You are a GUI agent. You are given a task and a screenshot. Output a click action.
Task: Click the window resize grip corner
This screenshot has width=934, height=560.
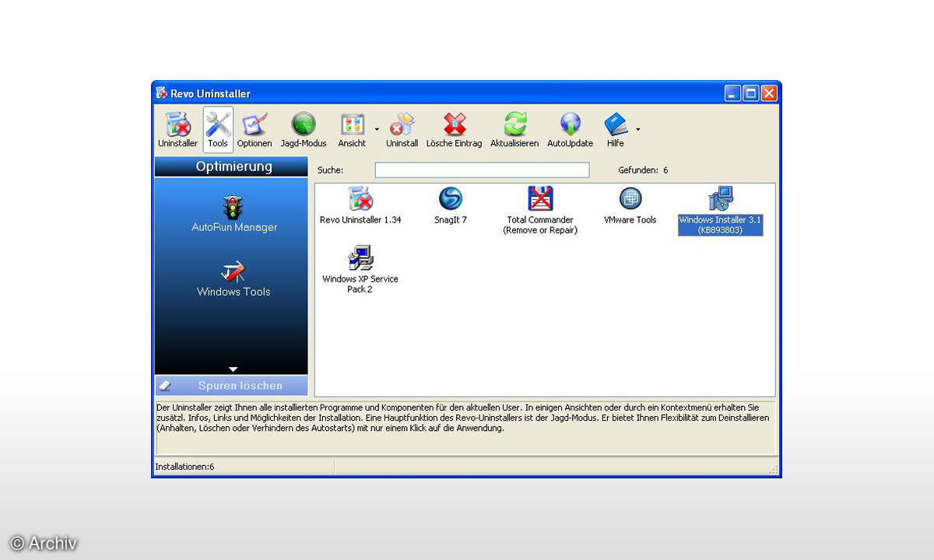(773, 469)
